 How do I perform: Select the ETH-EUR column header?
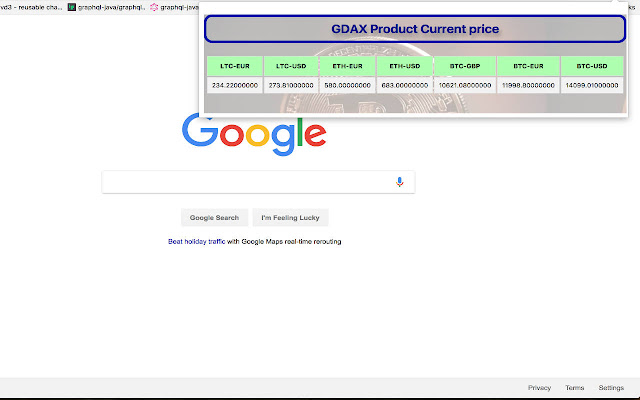(347, 66)
